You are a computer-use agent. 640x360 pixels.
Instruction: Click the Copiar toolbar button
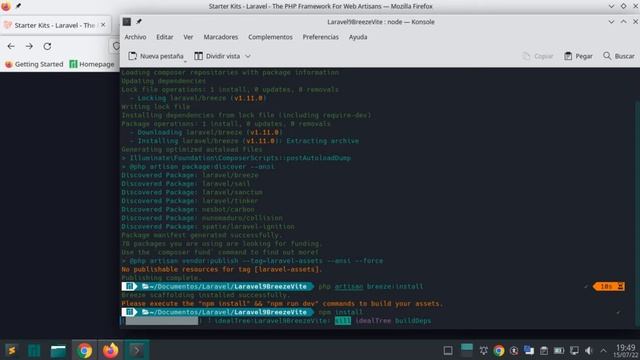pyautogui.click(x=538, y=56)
